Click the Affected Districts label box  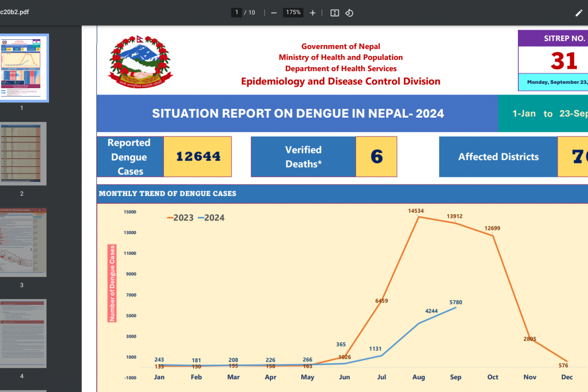pos(498,157)
